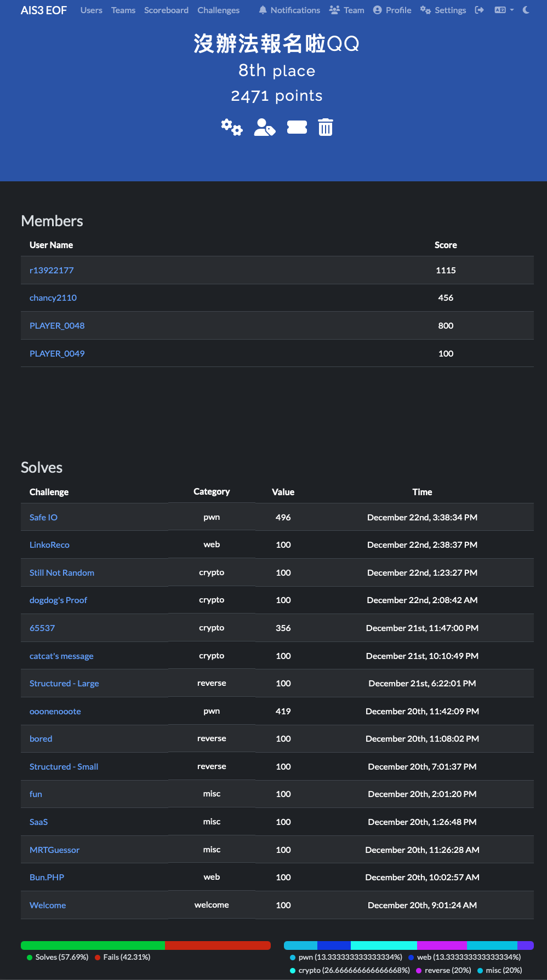Click the AIS3 EOF site brand

(44, 10)
